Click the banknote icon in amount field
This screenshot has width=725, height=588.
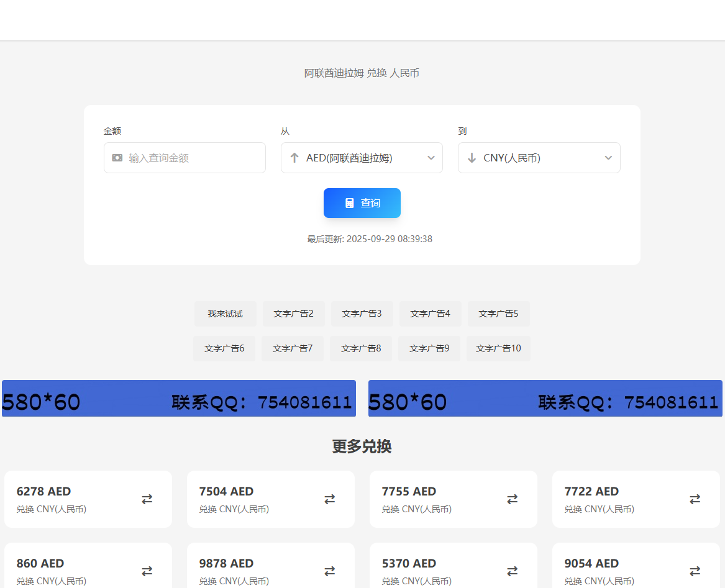[117, 158]
